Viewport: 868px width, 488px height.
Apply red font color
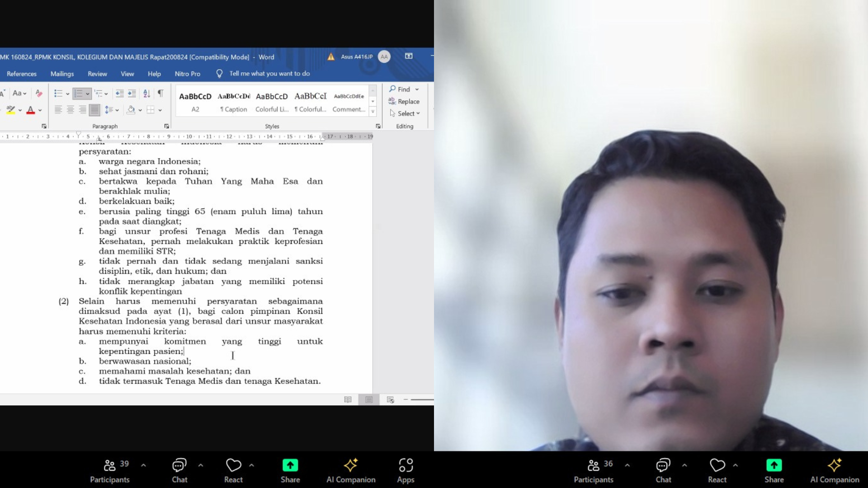(x=31, y=110)
